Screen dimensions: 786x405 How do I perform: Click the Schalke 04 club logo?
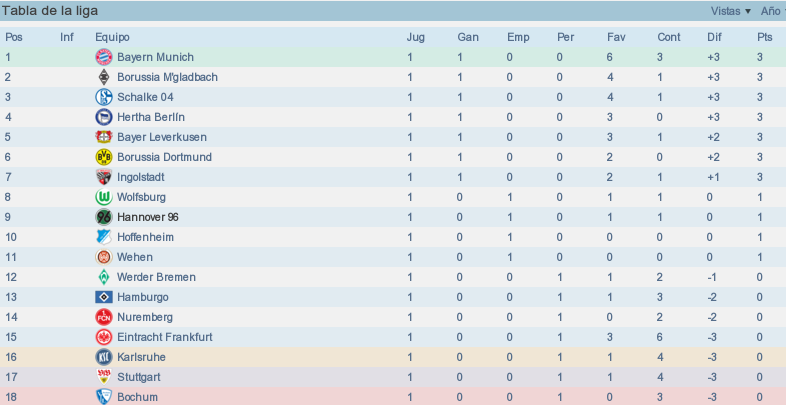coord(104,97)
